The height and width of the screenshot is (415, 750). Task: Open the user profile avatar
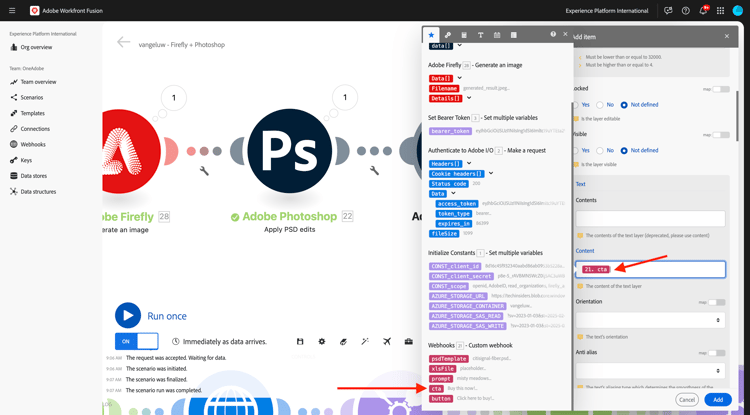click(x=737, y=11)
